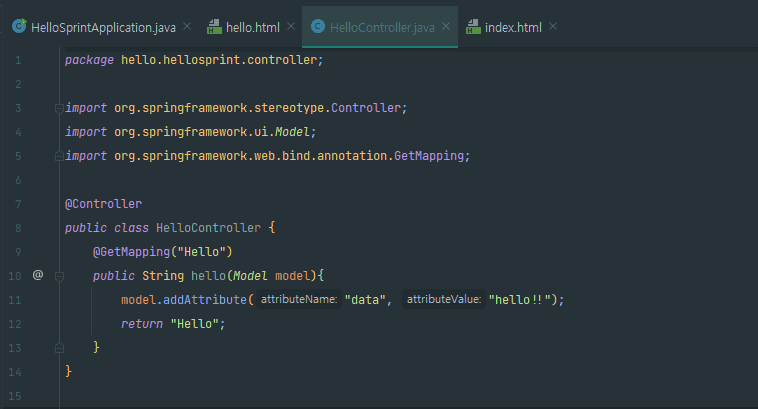The image size is (758, 409).
Task: Click the HelloController.java class icon
Action: pyautogui.click(x=318, y=26)
